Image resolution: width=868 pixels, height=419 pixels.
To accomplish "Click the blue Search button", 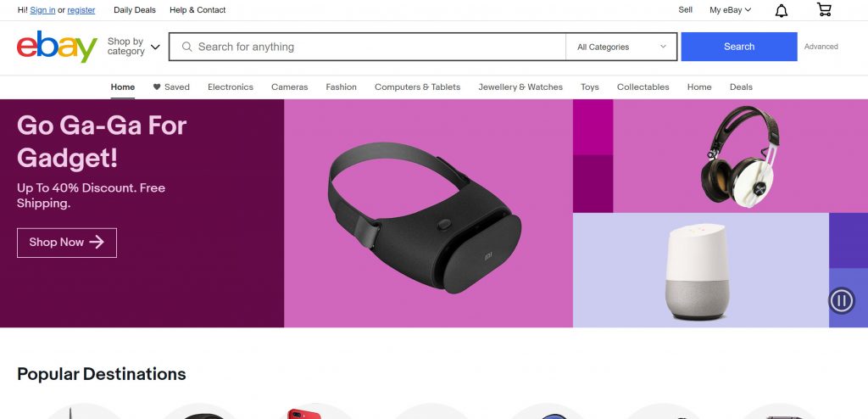I will (x=739, y=47).
